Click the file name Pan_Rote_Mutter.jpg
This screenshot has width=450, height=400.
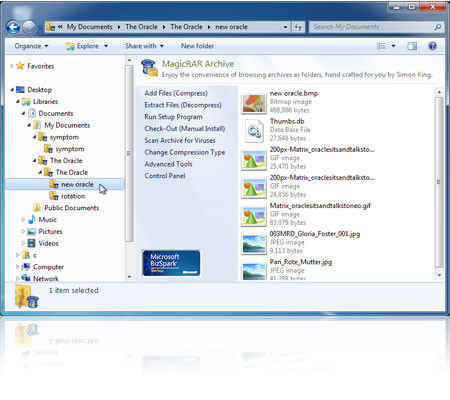point(301,262)
